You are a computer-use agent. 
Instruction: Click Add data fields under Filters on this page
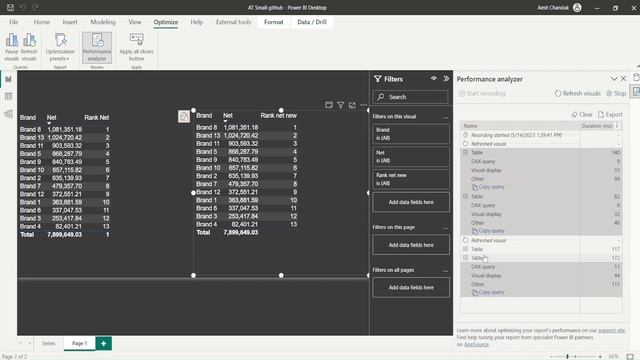[x=411, y=245]
